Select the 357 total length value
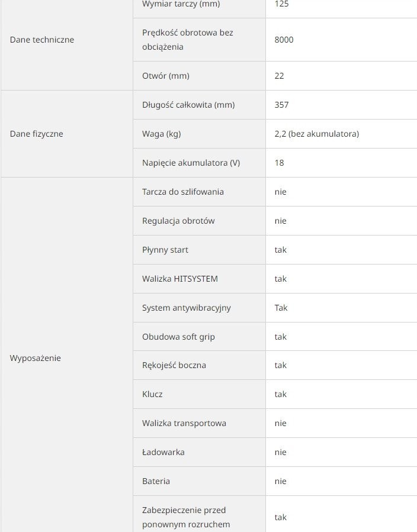The height and width of the screenshot is (532, 417). pyautogui.click(x=282, y=105)
